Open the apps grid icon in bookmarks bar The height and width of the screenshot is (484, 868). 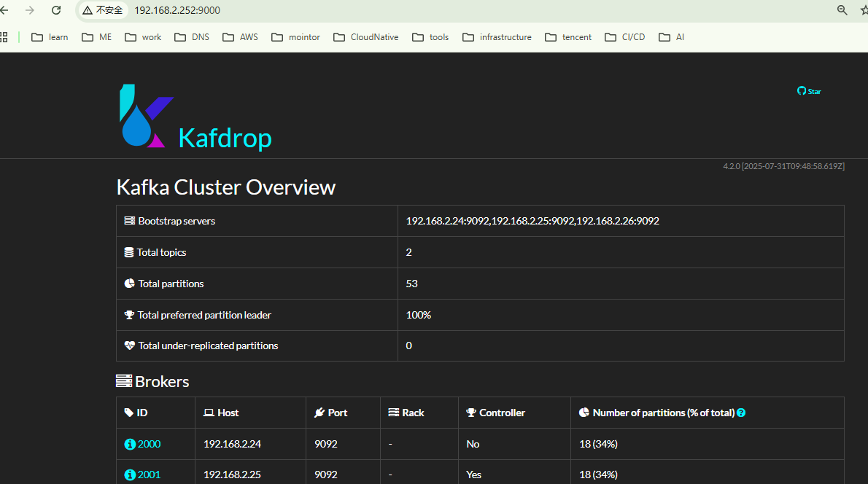pos(4,37)
